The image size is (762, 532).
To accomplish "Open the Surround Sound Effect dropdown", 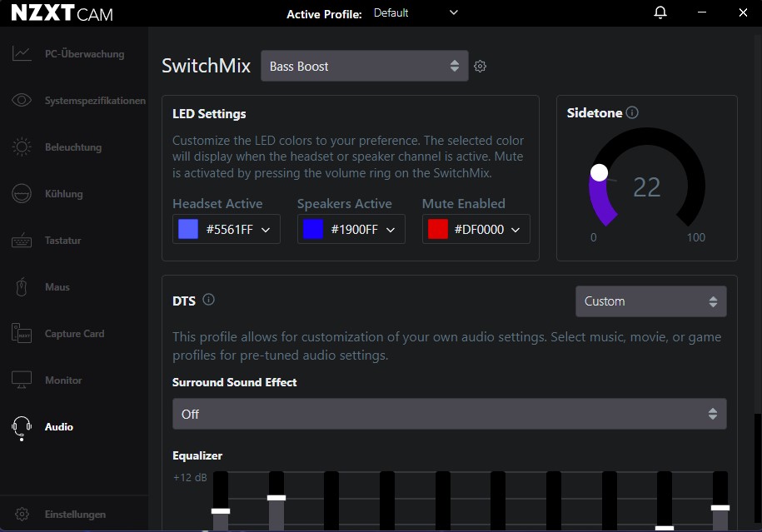I will [x=450, y=414].
